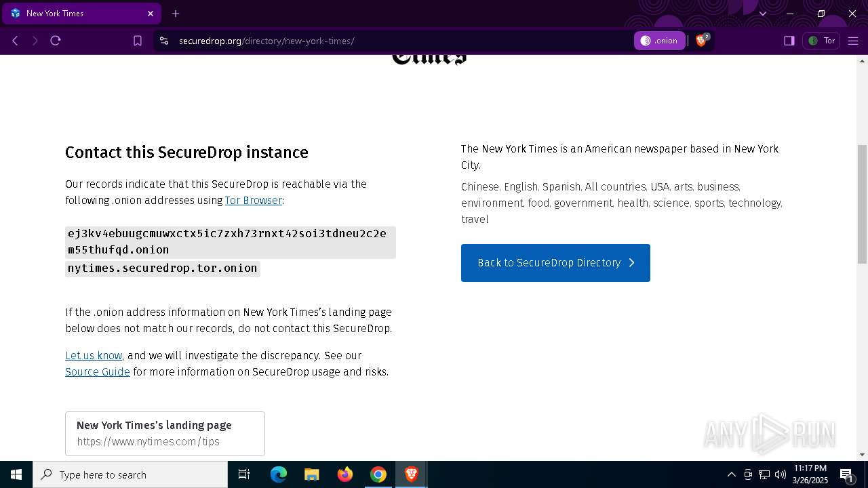Switch to Brave in the taskbar
868x488 pixels.
tap(411, 474)
